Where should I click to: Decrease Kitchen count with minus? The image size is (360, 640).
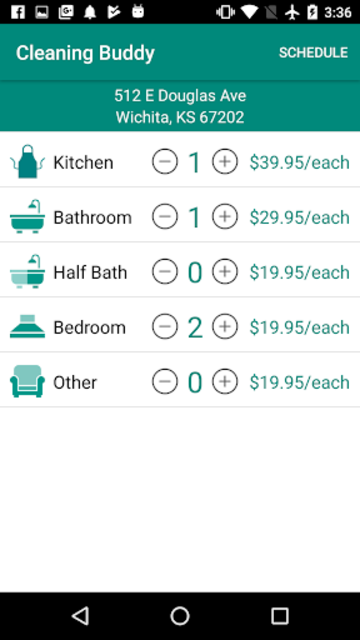coord(165,162)
